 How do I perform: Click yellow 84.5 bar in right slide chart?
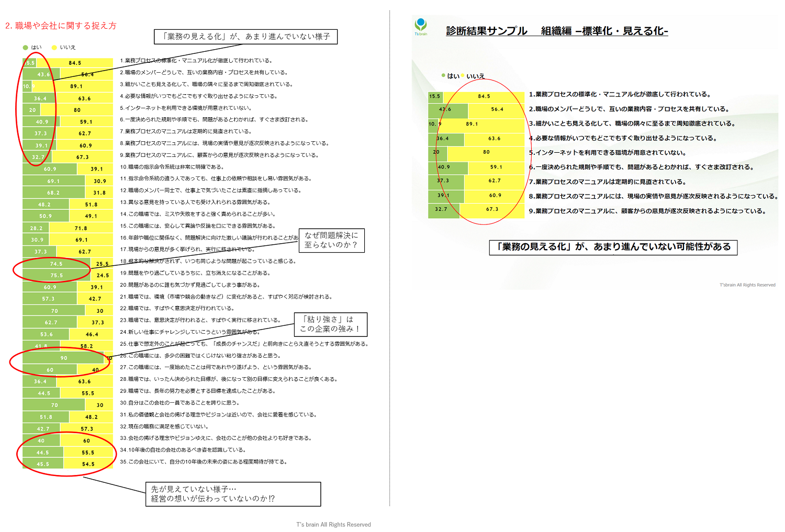[x=484, y=96]
